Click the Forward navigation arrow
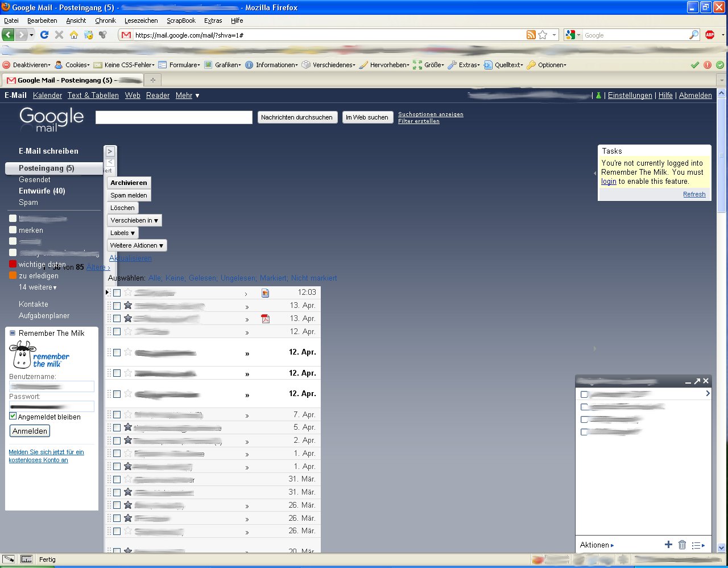Image resolution: width=728 pixels, height=568 pixels. pyautogui.click(x=21, y=35)
